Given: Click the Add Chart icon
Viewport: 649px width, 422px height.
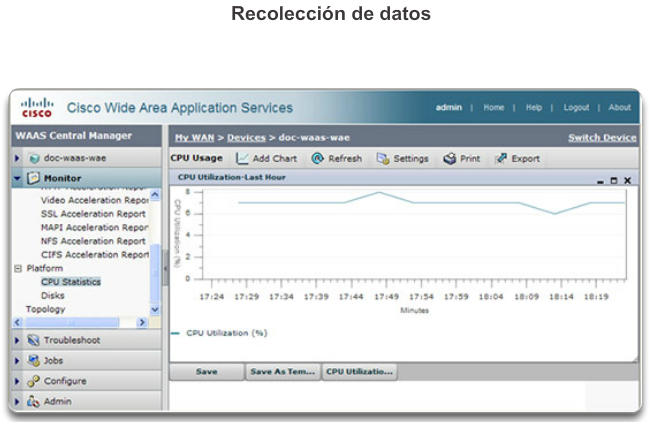Looking at the screenshot, I should pos(242,158).
